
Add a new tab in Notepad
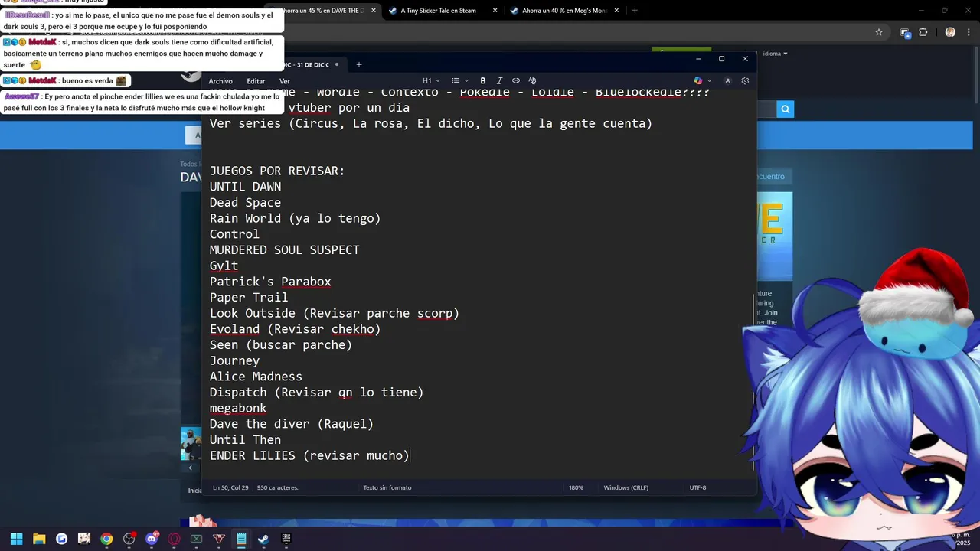(x=358, y=64)
